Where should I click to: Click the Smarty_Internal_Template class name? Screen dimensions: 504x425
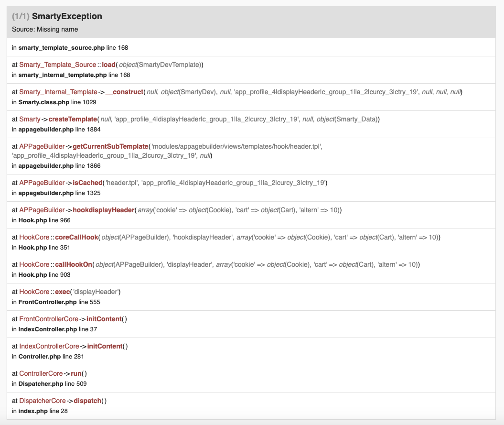[x=58, y=92]
